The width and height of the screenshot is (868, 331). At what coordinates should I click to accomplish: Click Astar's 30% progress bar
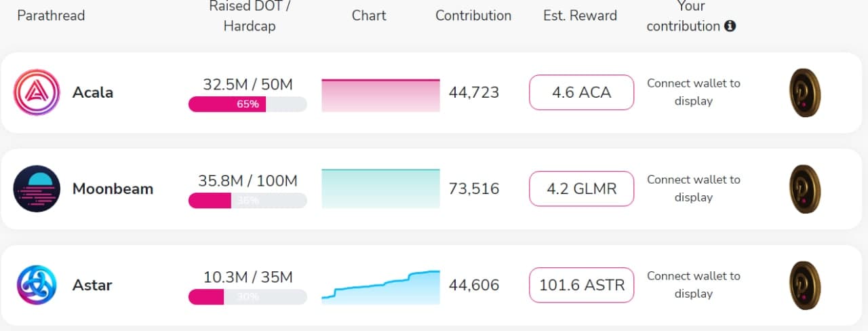[248, 297]
